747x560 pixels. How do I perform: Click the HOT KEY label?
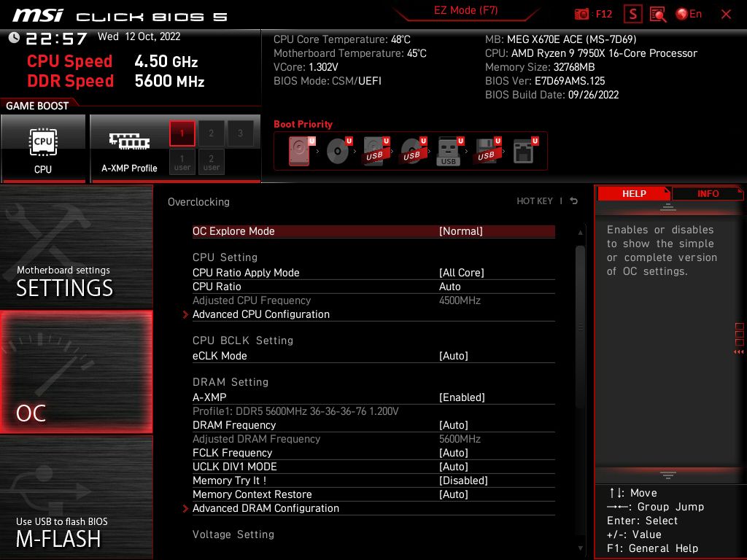[x=535, y=201]
